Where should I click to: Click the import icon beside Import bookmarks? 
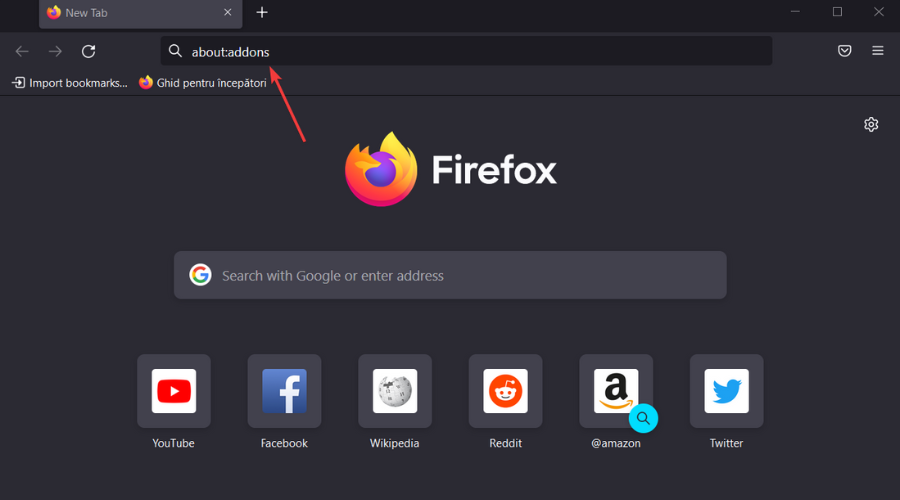[18, 83]
